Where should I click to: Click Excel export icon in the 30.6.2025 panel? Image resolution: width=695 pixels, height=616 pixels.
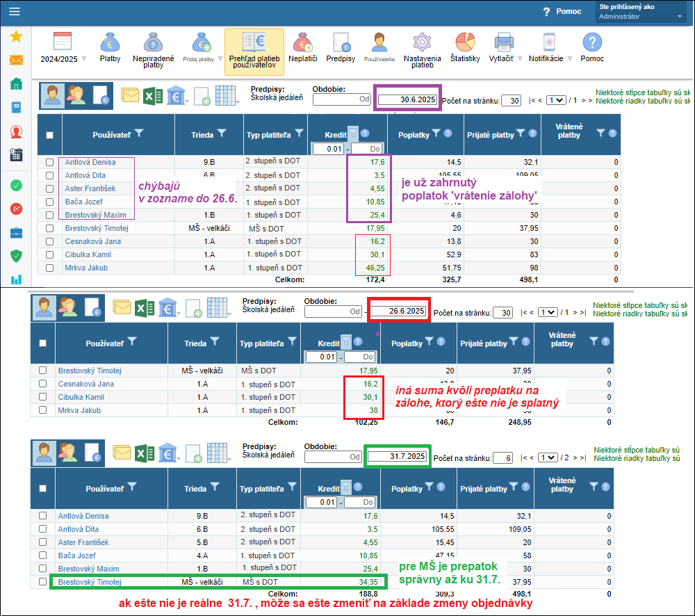tap(153, 96)
